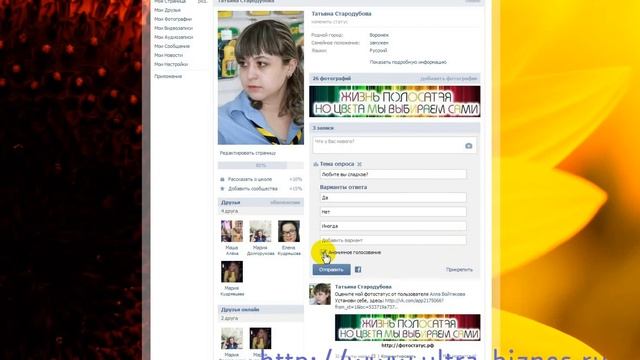Viewport: 640px width, 360px height.
Task: Open Мои Новости in the left menu
Action: tap(169, 55)
